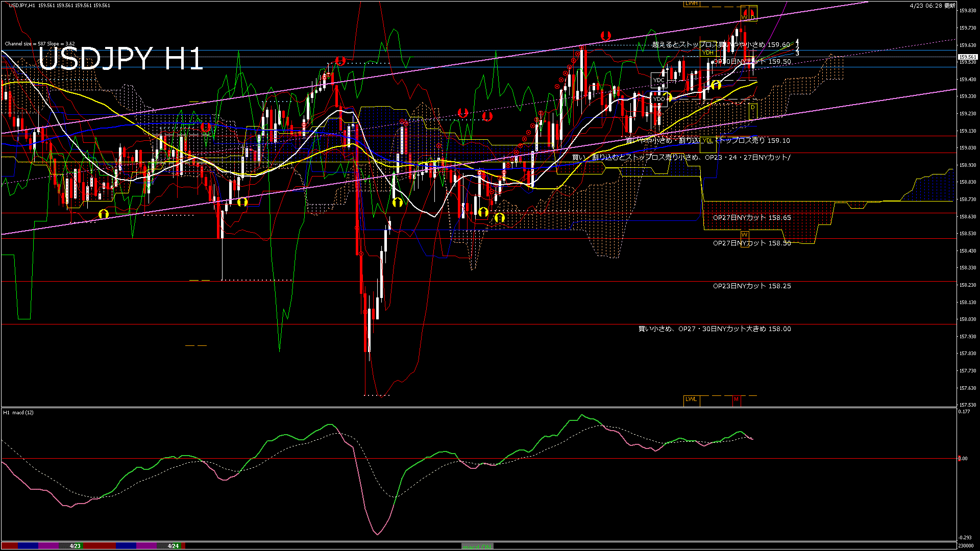Viewport: 980px width, 551px height.
Task: Click the OP27日NYカット 158.65 label
Action: [752, 218]
